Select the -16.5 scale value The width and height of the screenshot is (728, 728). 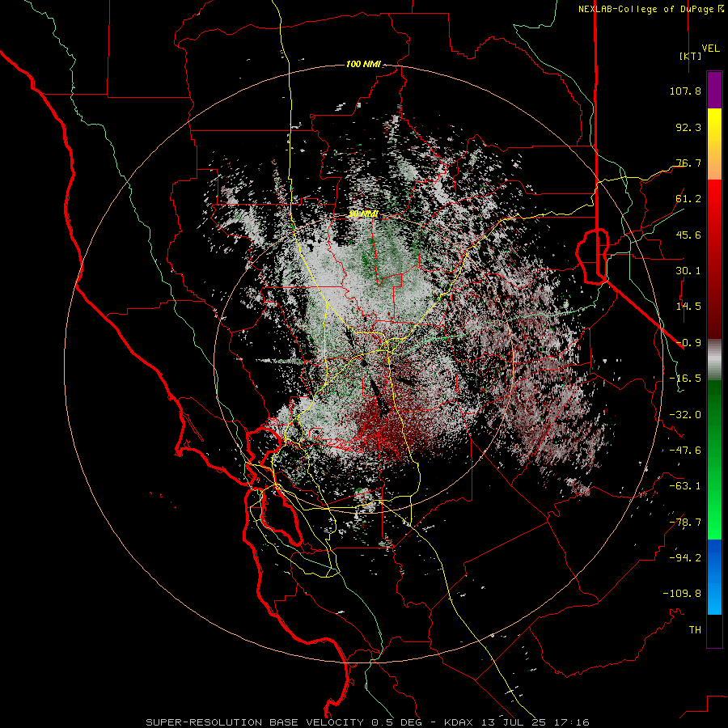coord(685,379)
